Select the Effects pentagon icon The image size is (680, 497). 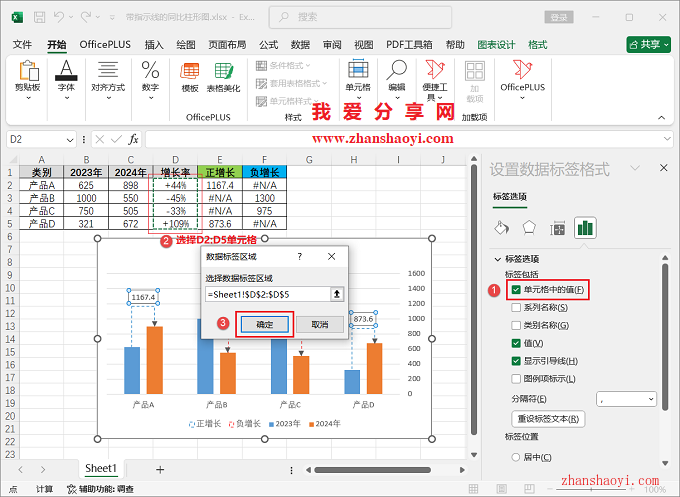(530, 227)
